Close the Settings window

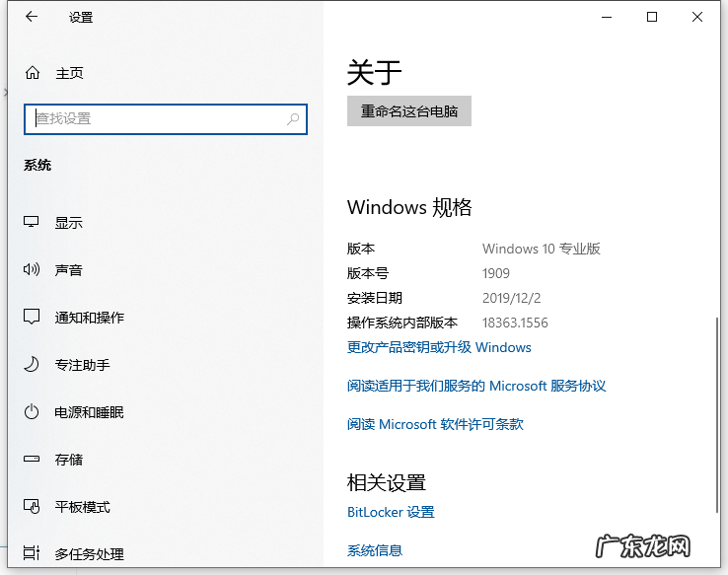pos(696,17)
